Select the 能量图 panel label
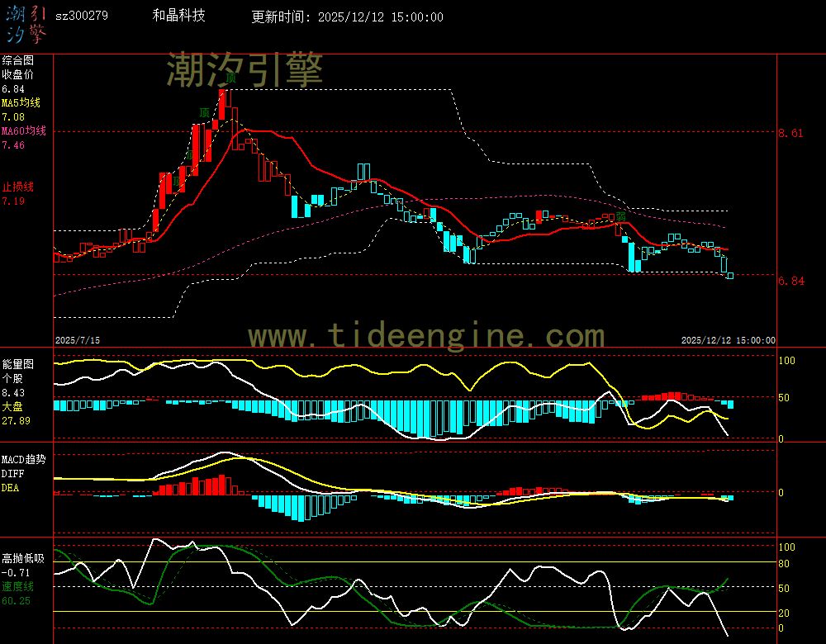This screenshot has height=644, width=826. click(x=17, y=363)
